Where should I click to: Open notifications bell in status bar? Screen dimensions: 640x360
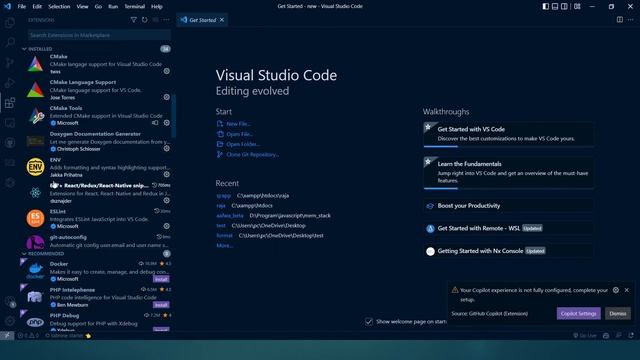tap(631, 336)
